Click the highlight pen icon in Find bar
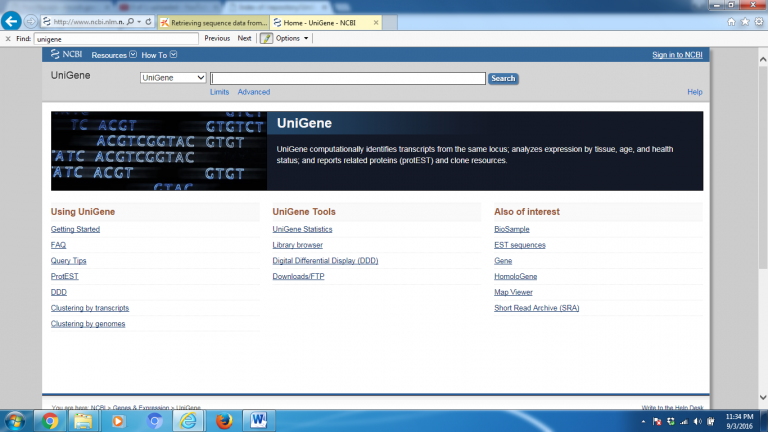Screen dimensions: 768x432 (266, 38)
